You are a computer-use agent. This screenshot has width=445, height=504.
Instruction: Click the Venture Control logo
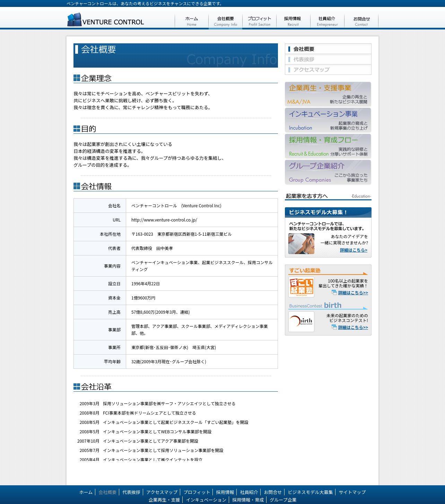(x=105, y=20)
